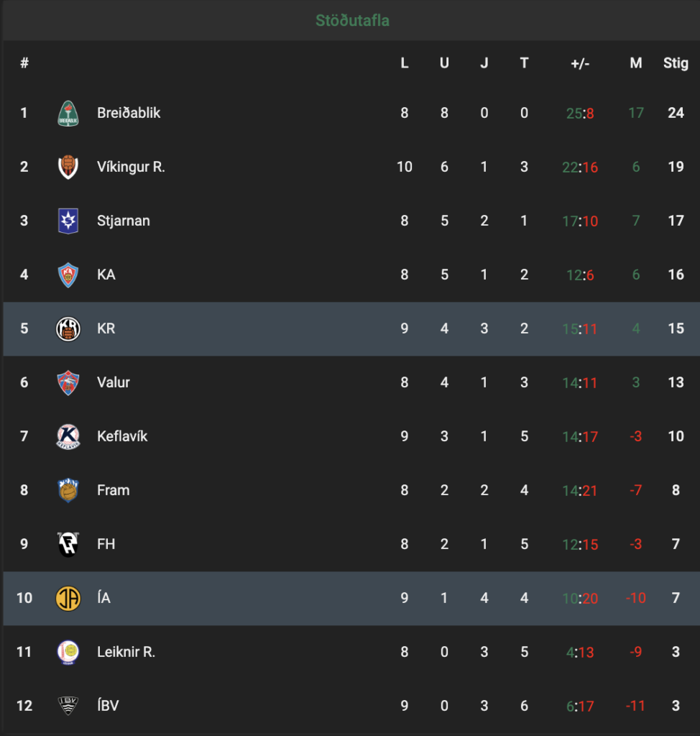Click the ÍA yellow round crest
The height and width of the screenshot is (736, 700).
click(68, 599)
